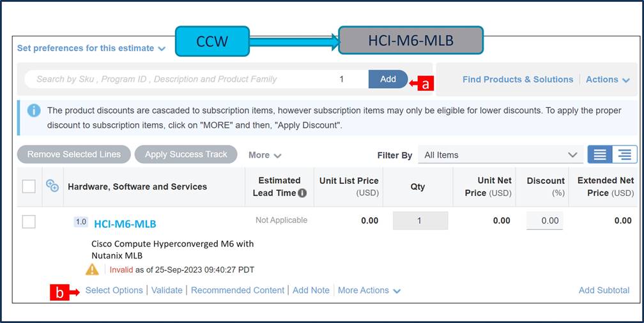The height and width of the screenshot is (323, 644).
Task: Click the line number 1.0 badge
Action: tap(81, 222)
